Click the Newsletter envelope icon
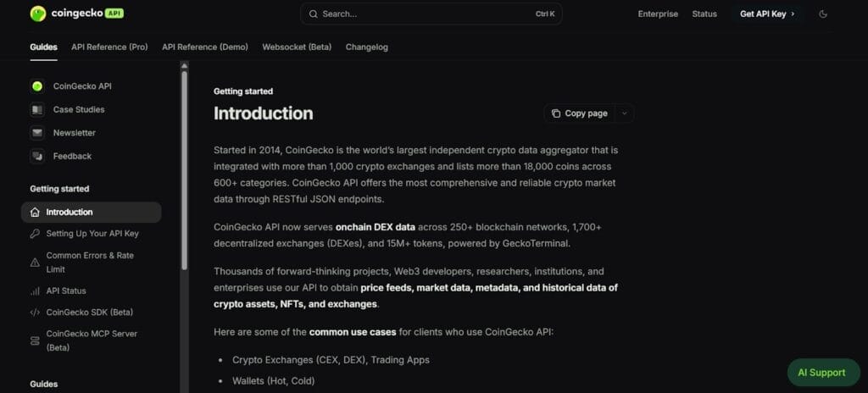 pos(37,133)
